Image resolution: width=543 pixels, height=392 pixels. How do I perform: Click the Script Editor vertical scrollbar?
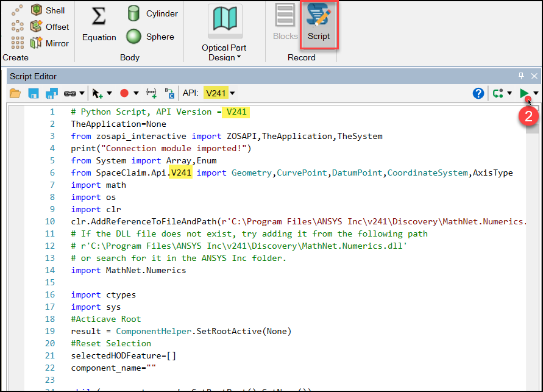click(532, 248)
